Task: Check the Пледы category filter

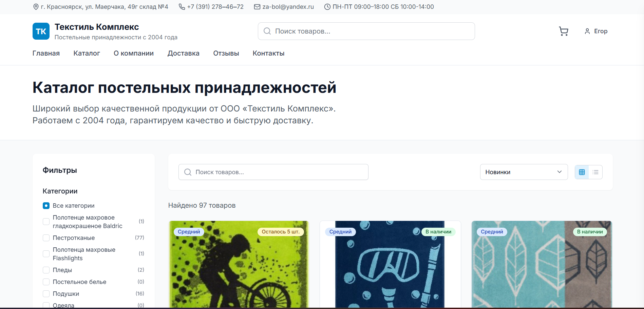Action: pyautogui.click(x=46, y=270)
